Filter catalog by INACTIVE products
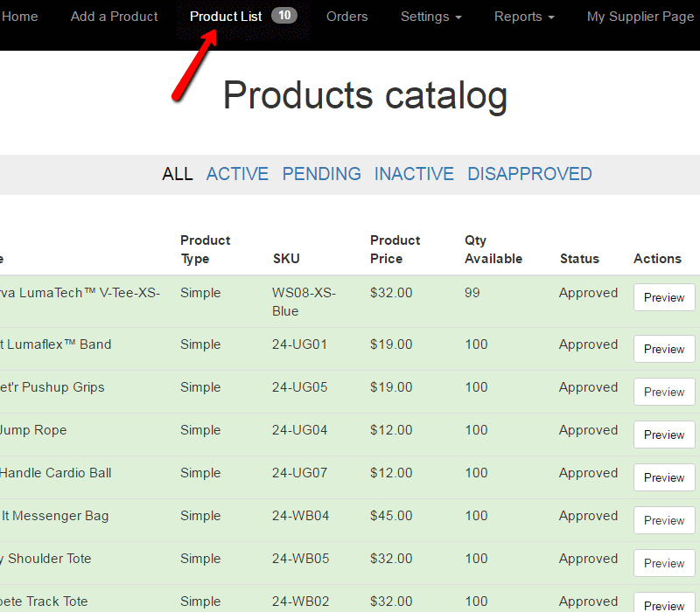This screenshot has height=612, width=700. click(414, 174)
